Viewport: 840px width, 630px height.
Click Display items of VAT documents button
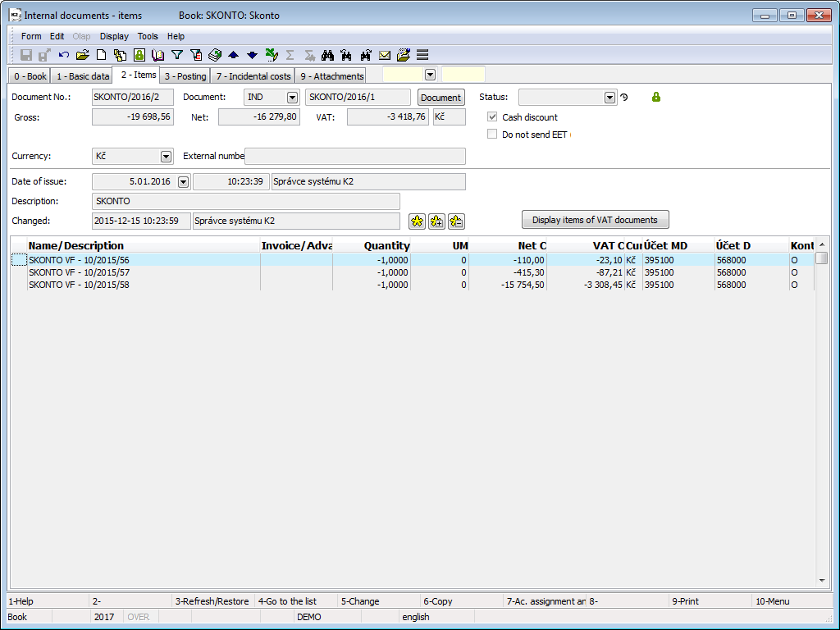[x=595, y=220]
